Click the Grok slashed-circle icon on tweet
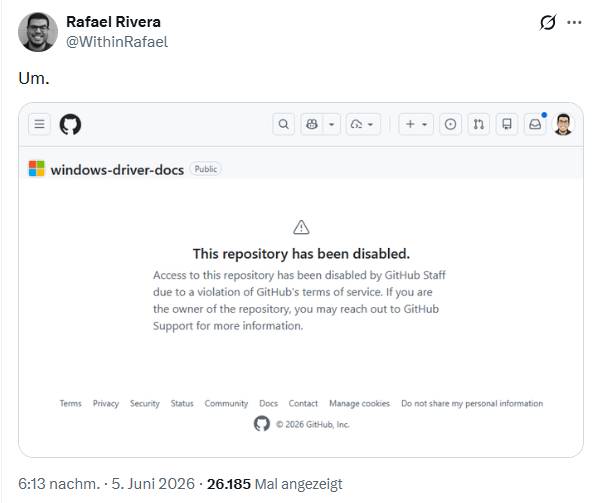The height and width of the screenshot is (503, 600). pos(548,22)
